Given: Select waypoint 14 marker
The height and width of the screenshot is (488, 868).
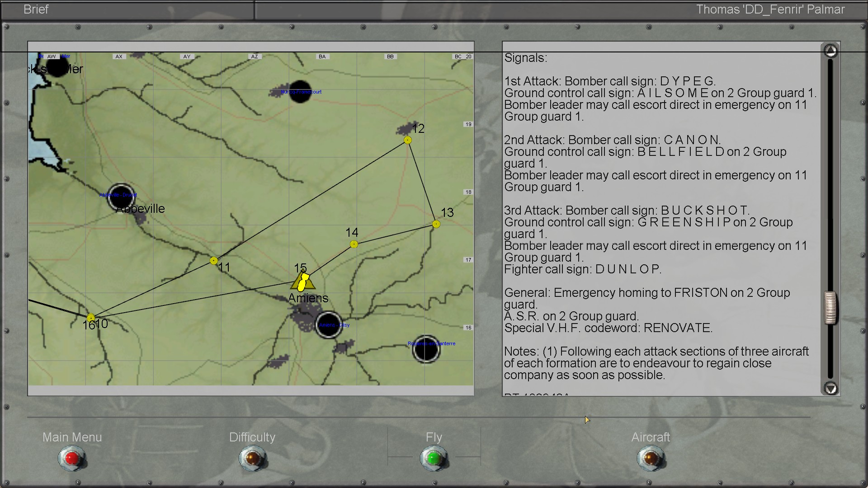Looking at the screenshot, I should pyautogui.click(x=354, y=244).
